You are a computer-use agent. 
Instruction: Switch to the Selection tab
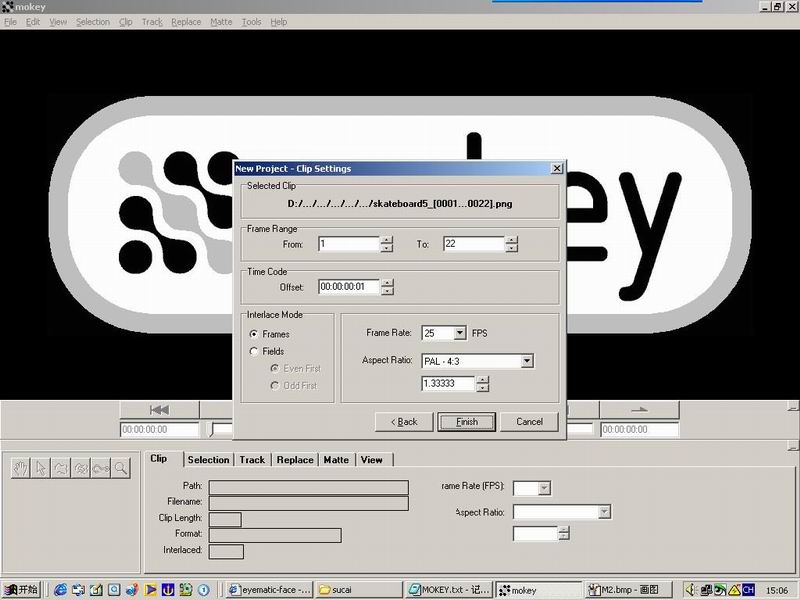point(208,460)
